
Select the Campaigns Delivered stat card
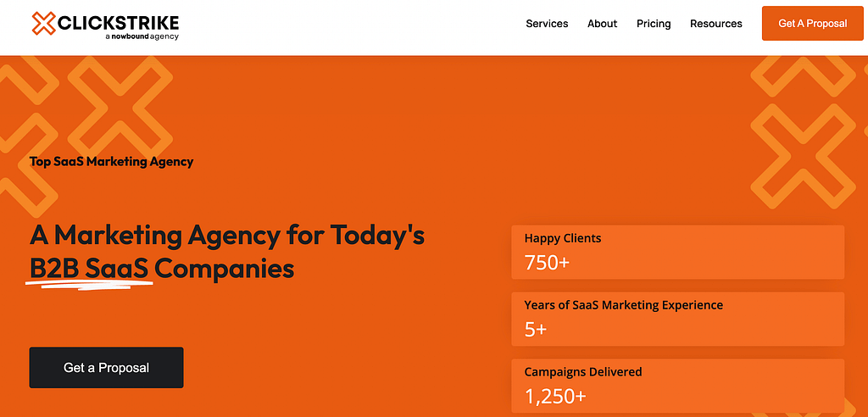[677, 386]
